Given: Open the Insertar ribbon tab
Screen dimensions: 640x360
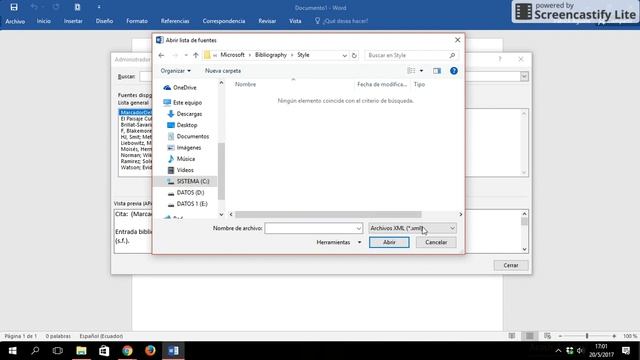Looking at the screenshot, I should pos(73,21).
